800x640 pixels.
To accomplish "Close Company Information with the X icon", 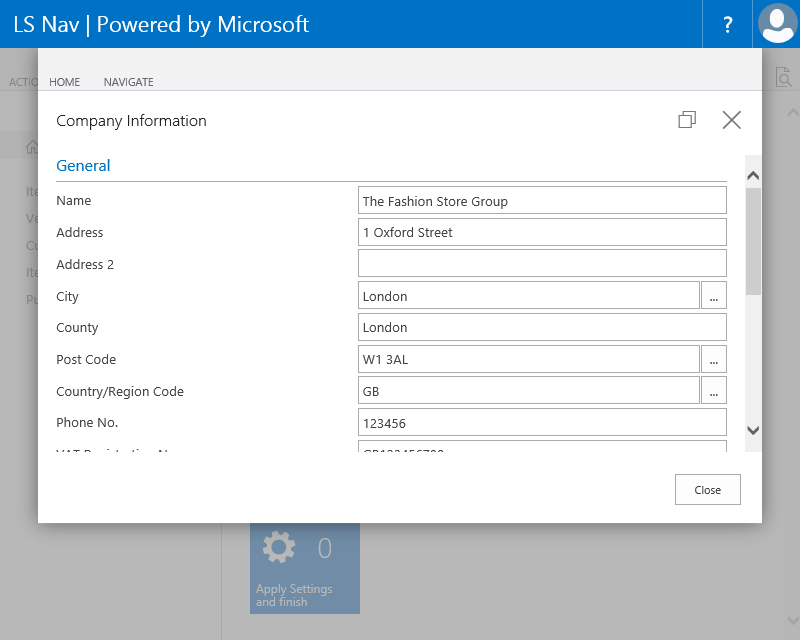I will 732,120.
